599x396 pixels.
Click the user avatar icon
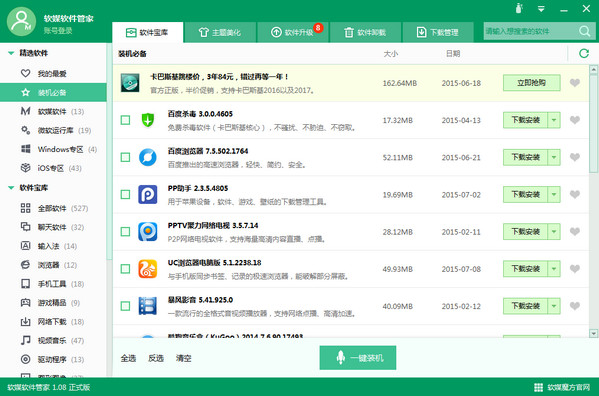21,22
